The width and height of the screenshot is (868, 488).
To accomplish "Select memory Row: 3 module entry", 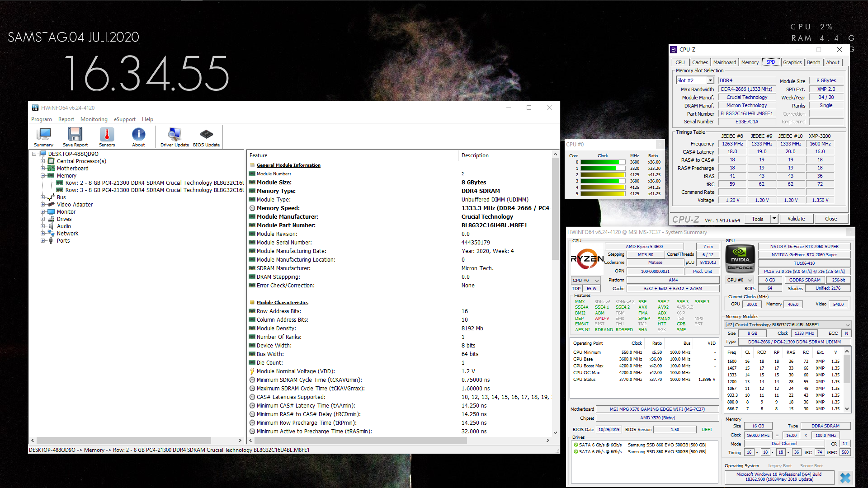I will click(154, 190).
